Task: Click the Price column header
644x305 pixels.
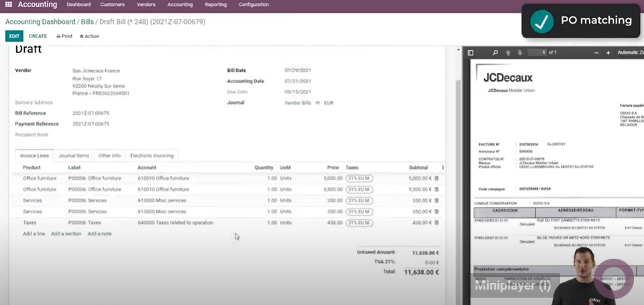Action: 333,168
